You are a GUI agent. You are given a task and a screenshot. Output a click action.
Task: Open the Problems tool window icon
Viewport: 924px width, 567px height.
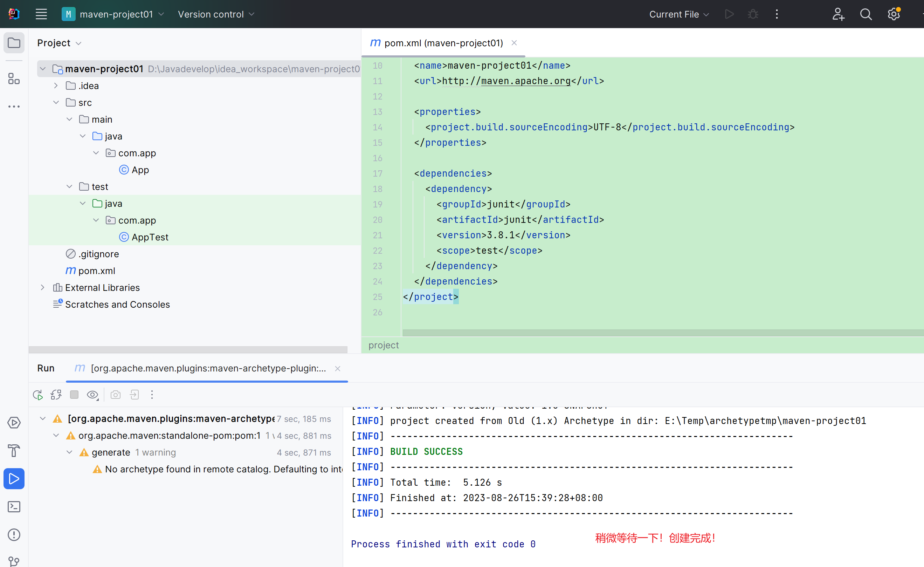(14, 535)
